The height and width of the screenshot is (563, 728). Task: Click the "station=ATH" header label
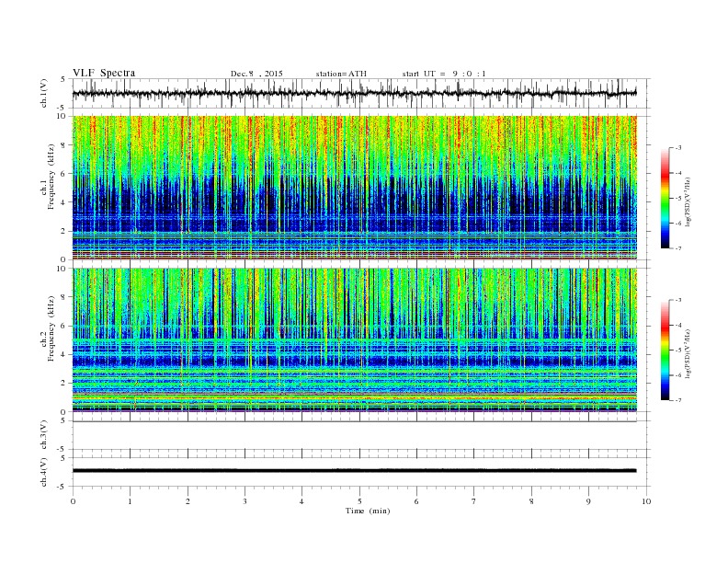341,74
